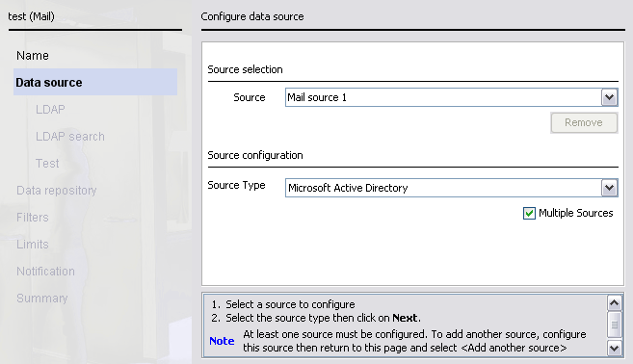Screen dimensions: 633x364
Task: Click the Mail source 1 combo box
Action: coord(451,97)
